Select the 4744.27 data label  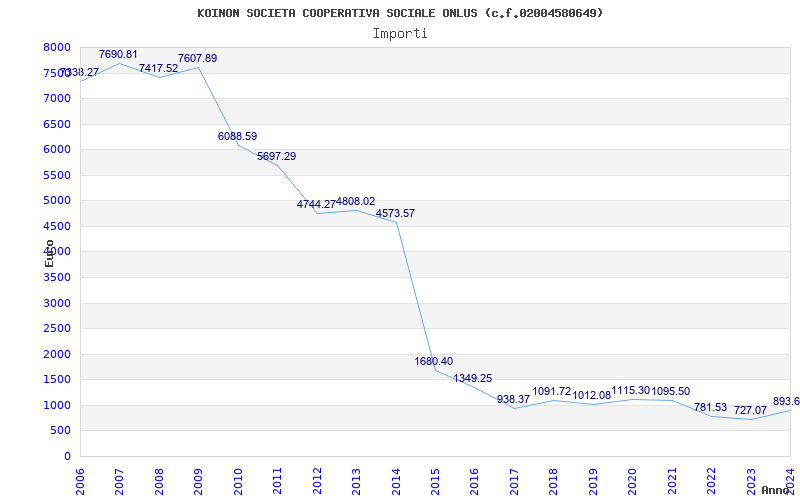(x=316, y=205)
